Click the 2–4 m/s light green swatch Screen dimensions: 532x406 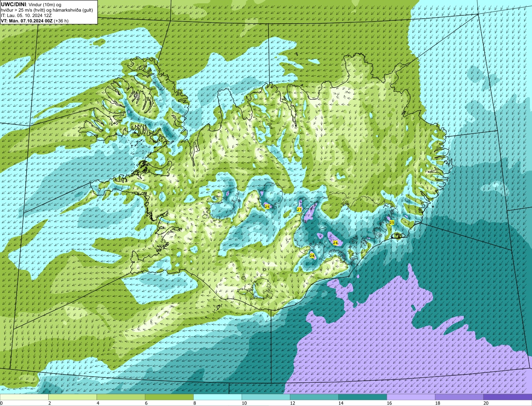point(73,397)
